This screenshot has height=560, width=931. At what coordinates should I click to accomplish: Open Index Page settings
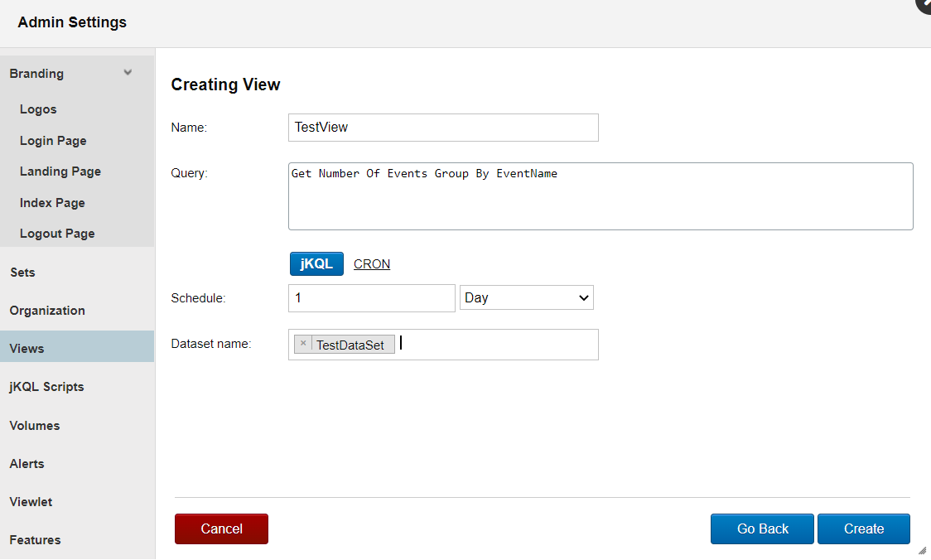52,203
